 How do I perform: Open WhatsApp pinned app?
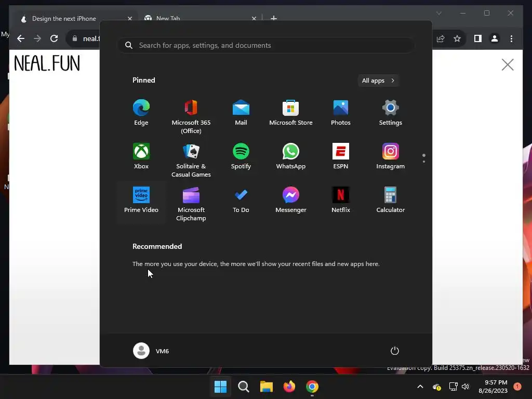click(291, 157)
